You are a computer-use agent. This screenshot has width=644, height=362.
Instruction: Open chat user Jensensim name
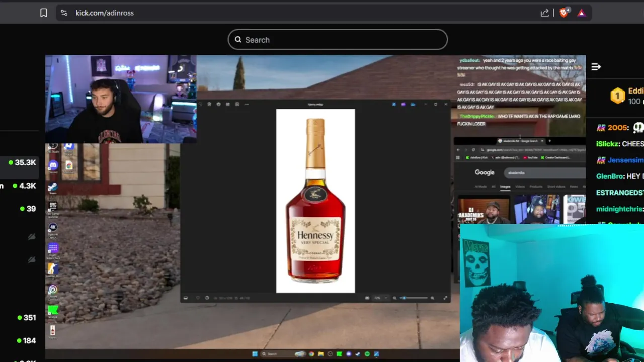[625, 160]
